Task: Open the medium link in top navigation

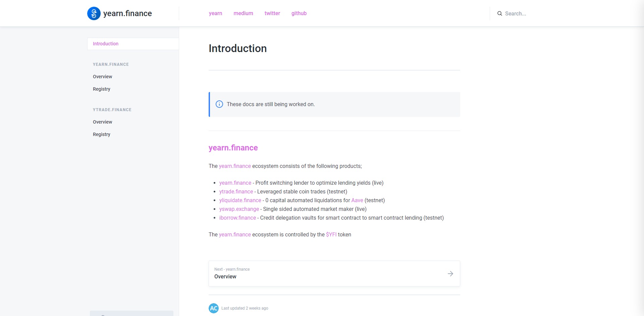Action: (244, 13)
